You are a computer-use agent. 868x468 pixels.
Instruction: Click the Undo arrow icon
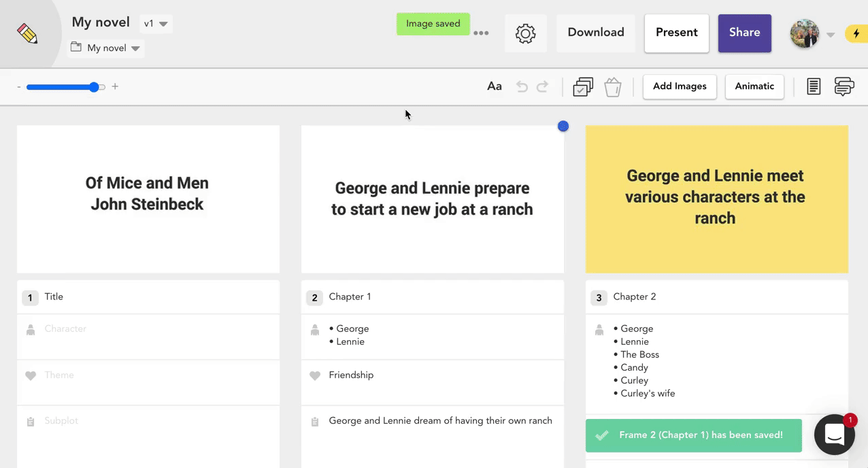pyautogui.click(x=522, y=86)
